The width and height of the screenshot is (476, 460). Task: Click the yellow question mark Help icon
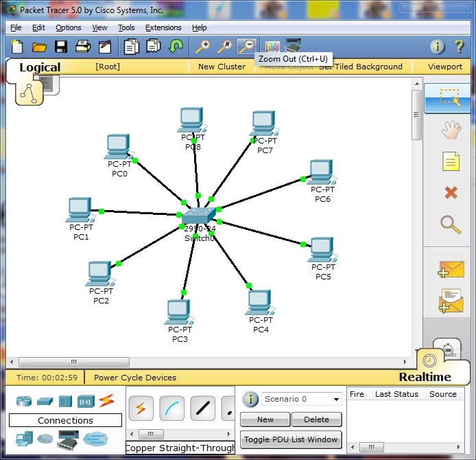click(x=459, y=47)
